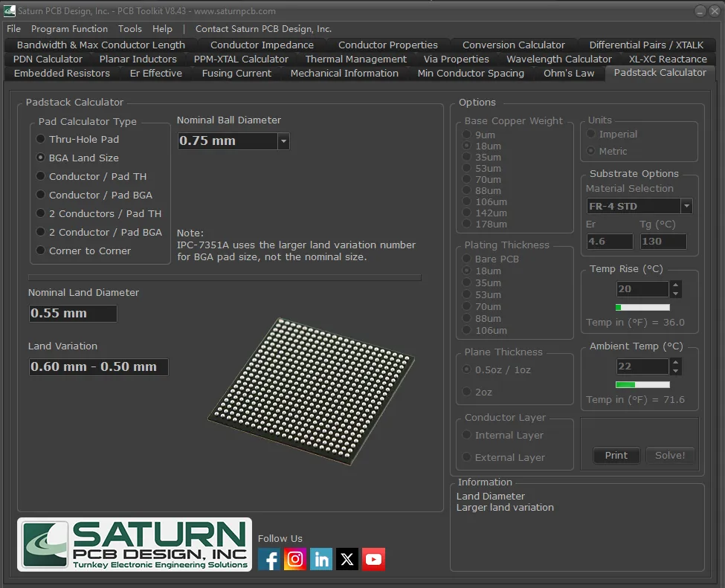
Task: Click Contact Saturn PCB Design, Inc. menu
Action: [263, 29]
